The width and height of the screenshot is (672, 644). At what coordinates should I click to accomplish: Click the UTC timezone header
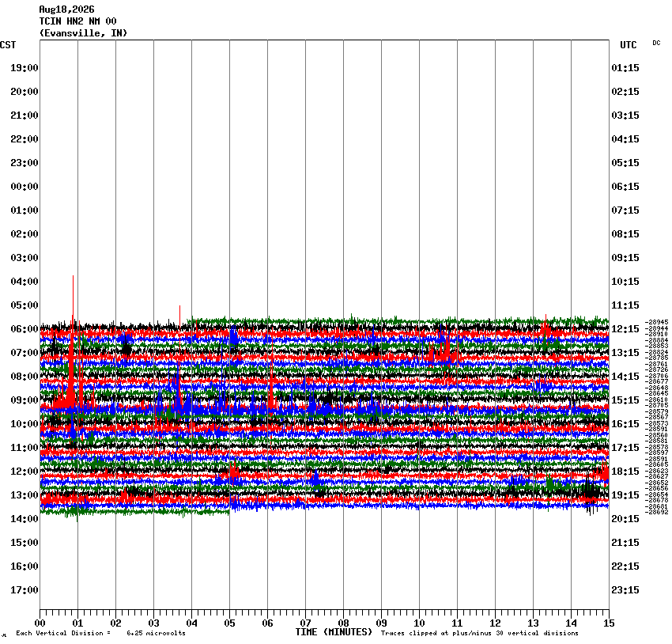pyautogui.click(x=629, y=45)
